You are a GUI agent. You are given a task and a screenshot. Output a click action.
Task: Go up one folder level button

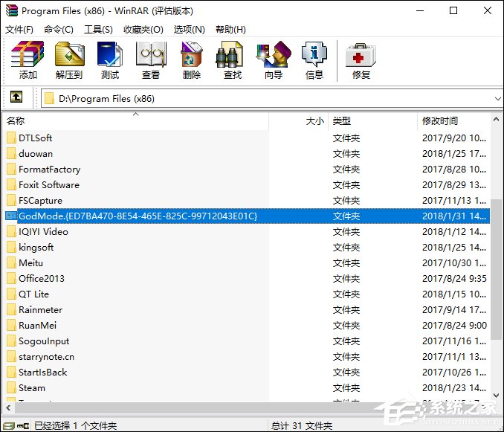(x=16, y=98)
